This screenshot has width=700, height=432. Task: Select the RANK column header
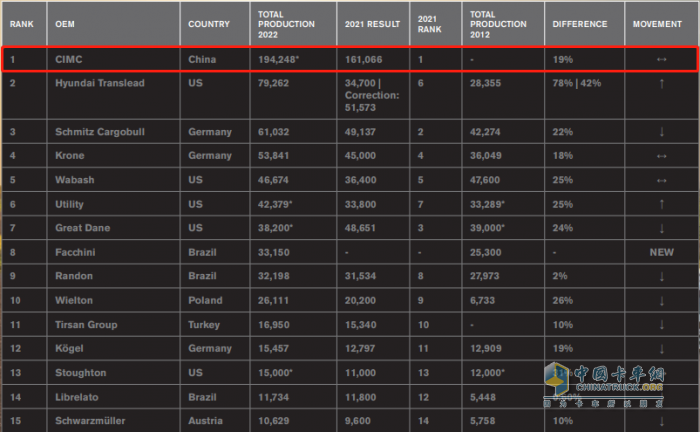click(22, 23)
